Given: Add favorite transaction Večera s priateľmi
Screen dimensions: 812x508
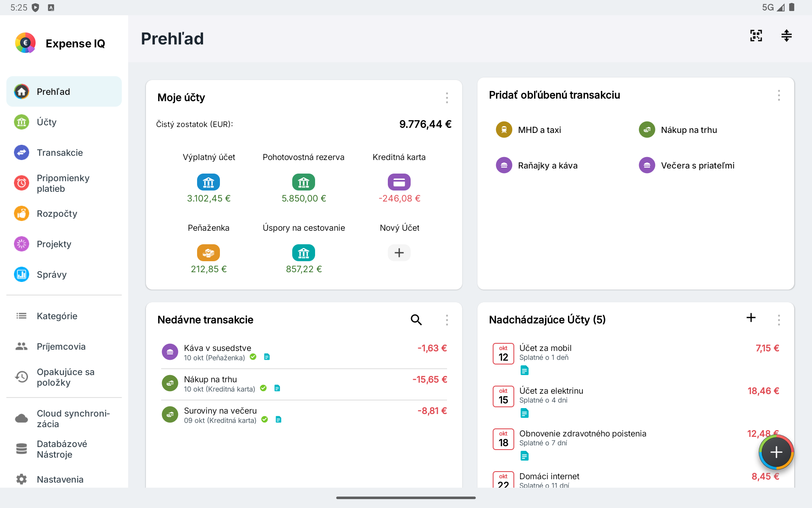Looking at the screenshot, I should point(686,165).
